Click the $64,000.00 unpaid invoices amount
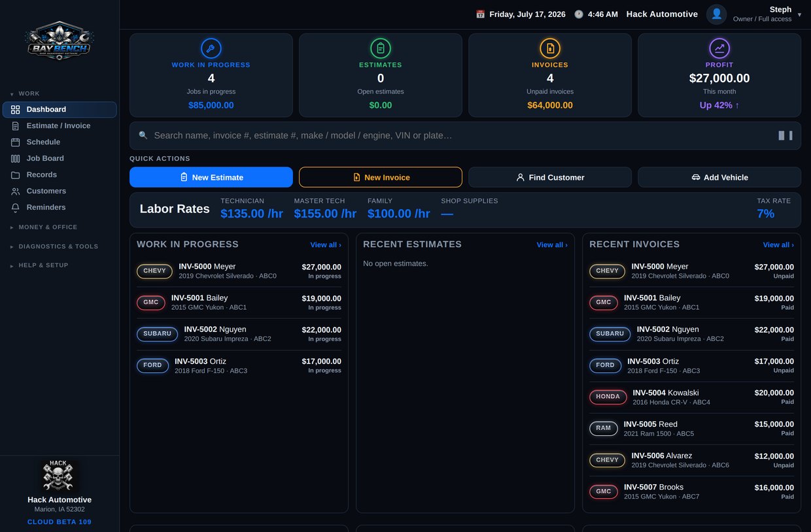The height and width of the screenshot is (532, 811). point(550,105)
